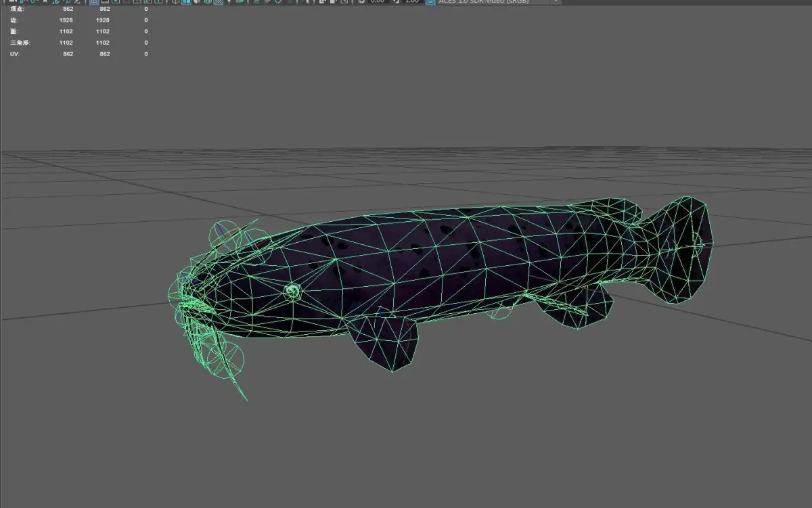Click the use default material icon
The image size is (812, 508).
coord(197,2)
